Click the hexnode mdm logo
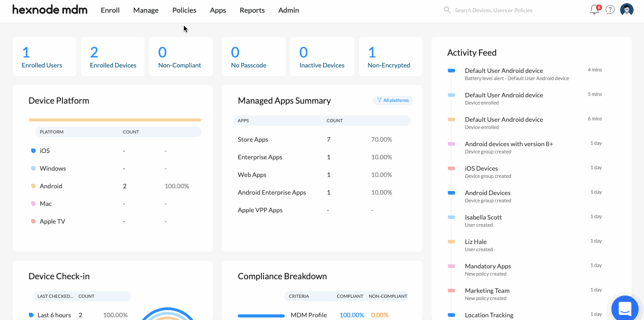This screenshot has height=320, width=644. point(50,10)
